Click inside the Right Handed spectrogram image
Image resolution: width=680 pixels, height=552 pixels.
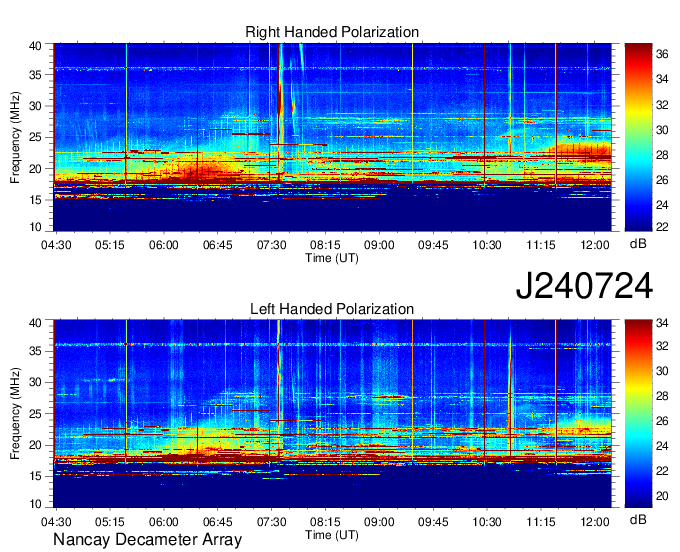pyautogui.click(x=333, y=137)
